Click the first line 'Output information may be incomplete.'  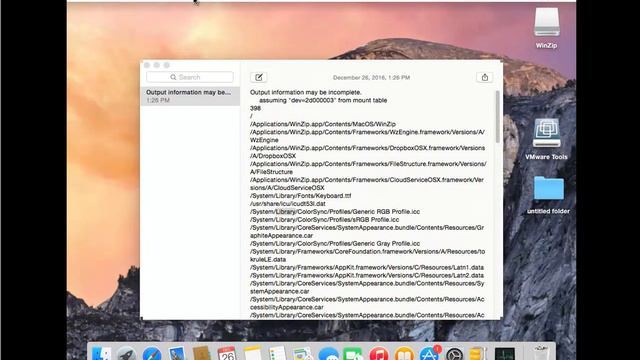(x=306, y=92)
